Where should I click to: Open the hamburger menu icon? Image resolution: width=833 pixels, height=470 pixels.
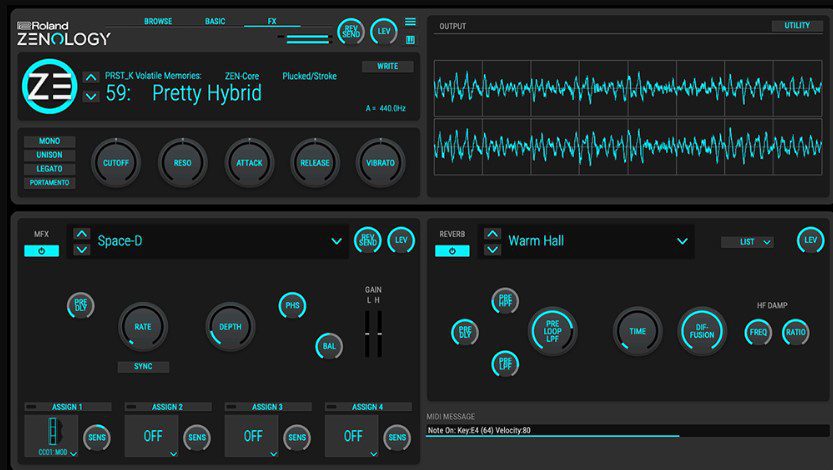point(410,22)
